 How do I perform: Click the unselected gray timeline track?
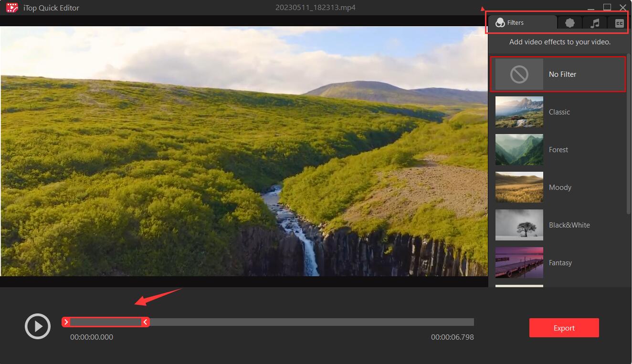(310, 322)
